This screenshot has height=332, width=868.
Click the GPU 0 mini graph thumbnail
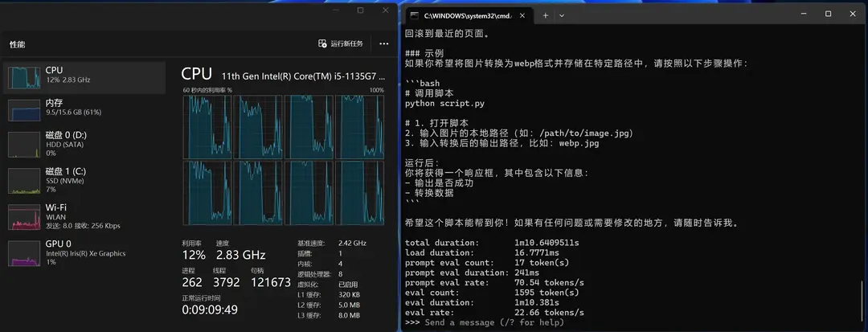click(24, 255)
